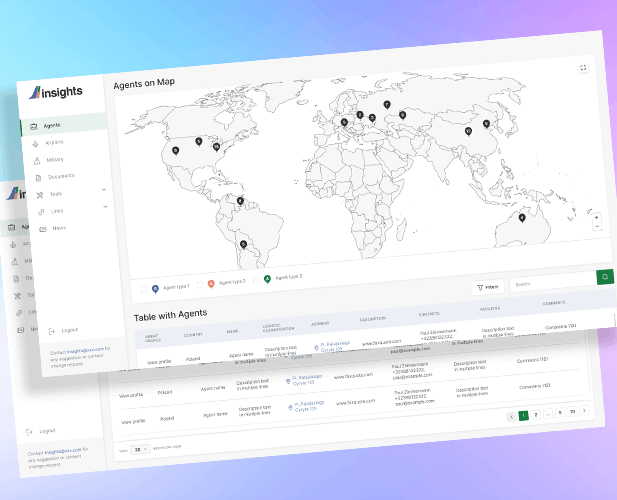Open the Filters button
Screen dimensions: 617x500
point(488,287)
